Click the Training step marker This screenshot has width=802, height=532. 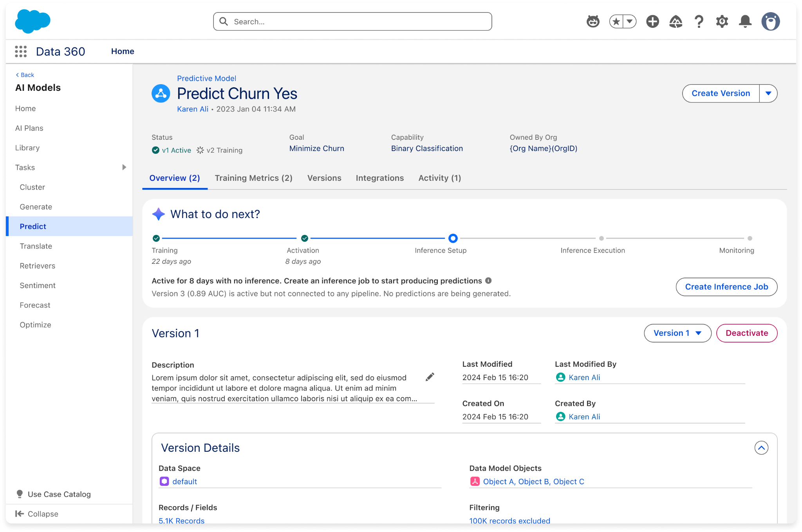[156, 238]
